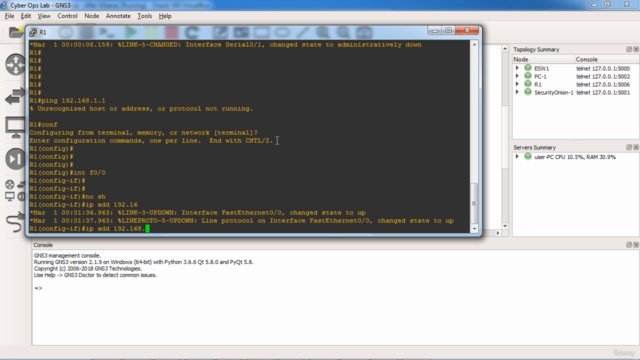Click the R1 terminal scrollbar down arrow
The width and height of the screenshot is (640, 360).
[x=474, y=229]
